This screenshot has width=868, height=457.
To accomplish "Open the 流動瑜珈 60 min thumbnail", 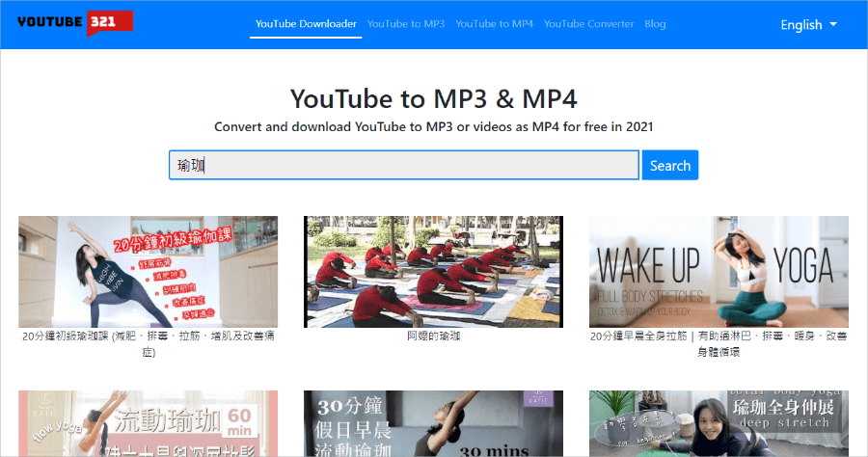I will (149, 424).
